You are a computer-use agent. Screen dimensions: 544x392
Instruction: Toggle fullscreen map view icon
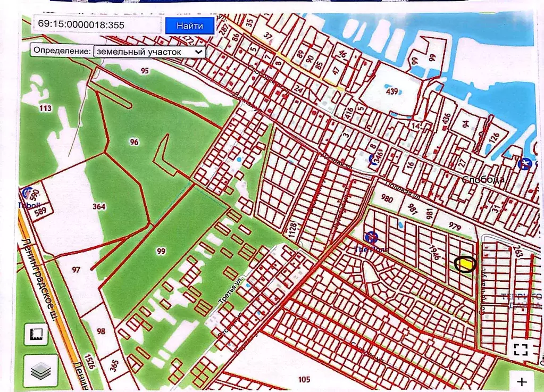(521, 349)
